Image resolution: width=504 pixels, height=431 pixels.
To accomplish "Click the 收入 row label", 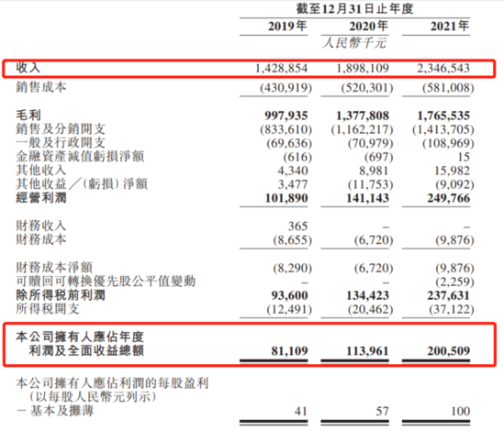I will [28, 68].
